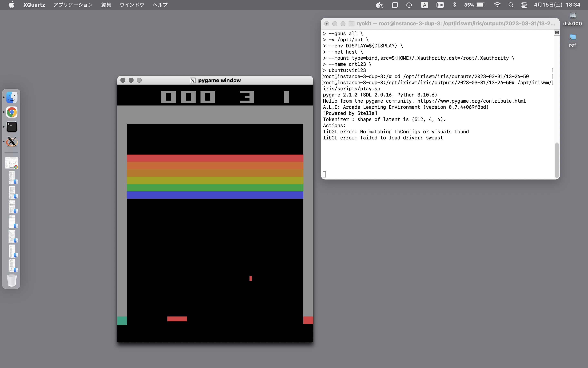This screenshot has width=588, height=368.
Task: Click the folder proxy icon in Terminal title
Action: (x=351, y=24)
